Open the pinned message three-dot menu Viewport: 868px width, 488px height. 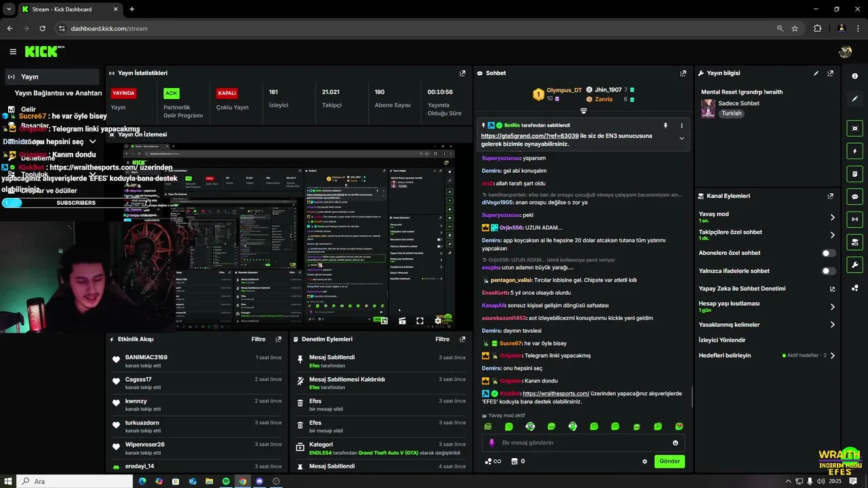(682, 125)
